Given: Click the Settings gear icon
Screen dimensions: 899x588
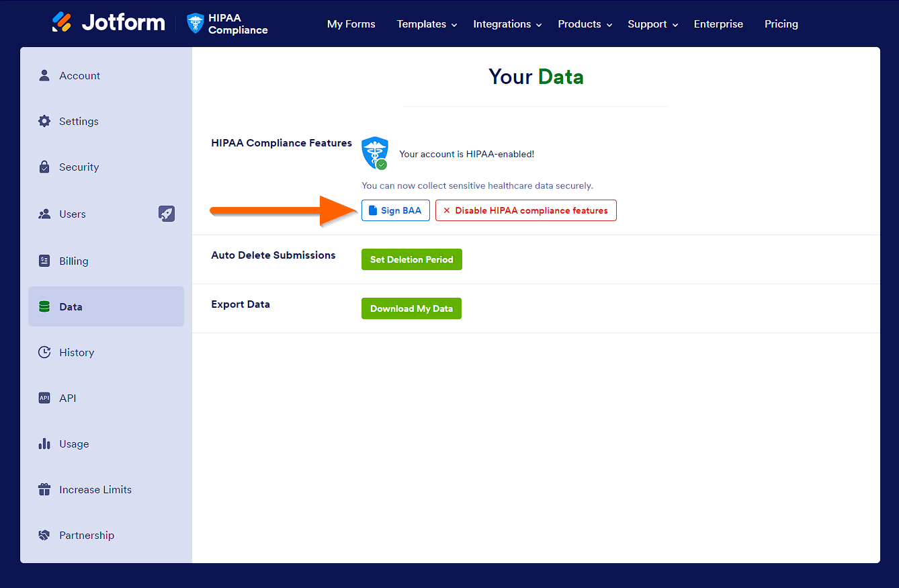Looking at the screenshot, I should 44,121.
